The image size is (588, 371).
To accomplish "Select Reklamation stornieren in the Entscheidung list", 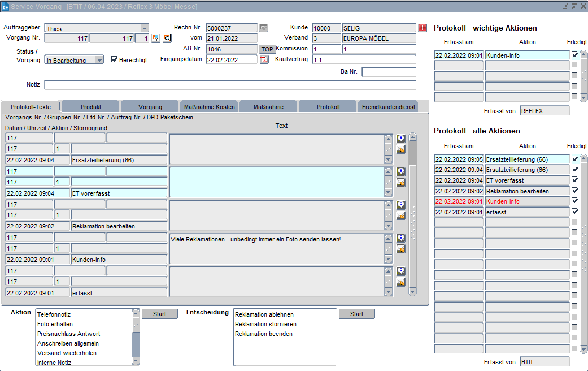I will click(265, 324).
